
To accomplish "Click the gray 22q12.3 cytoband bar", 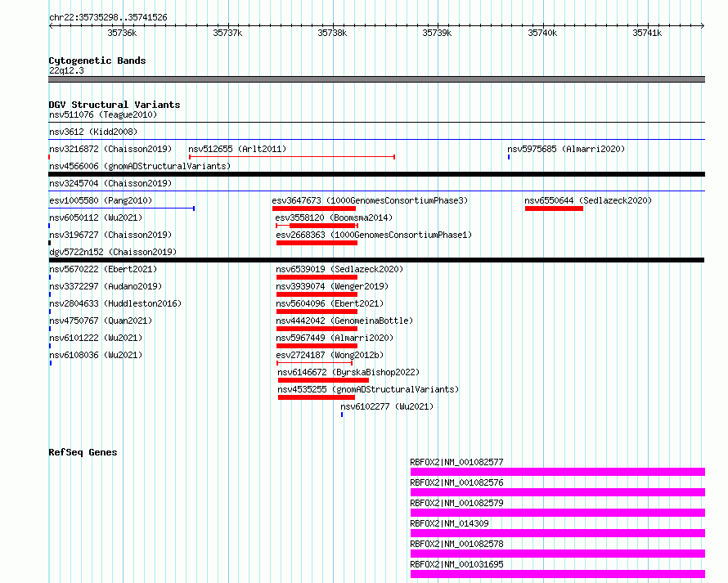I will (x=376, y=79).
